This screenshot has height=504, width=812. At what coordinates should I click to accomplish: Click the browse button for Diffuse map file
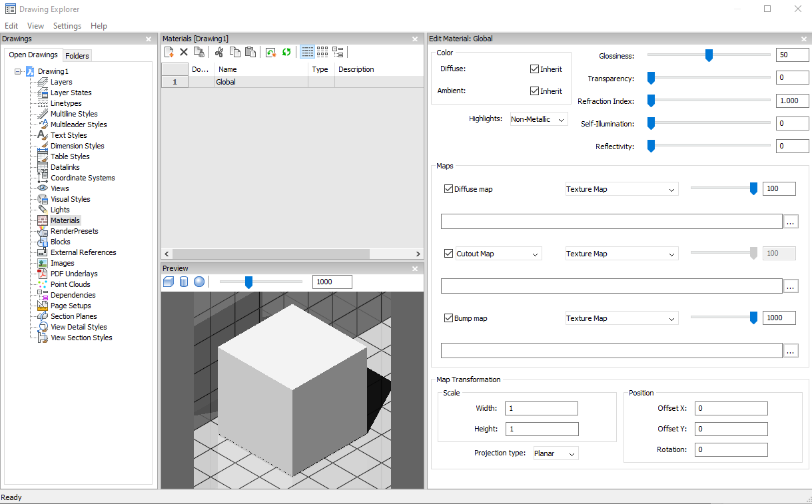(791, 222)
